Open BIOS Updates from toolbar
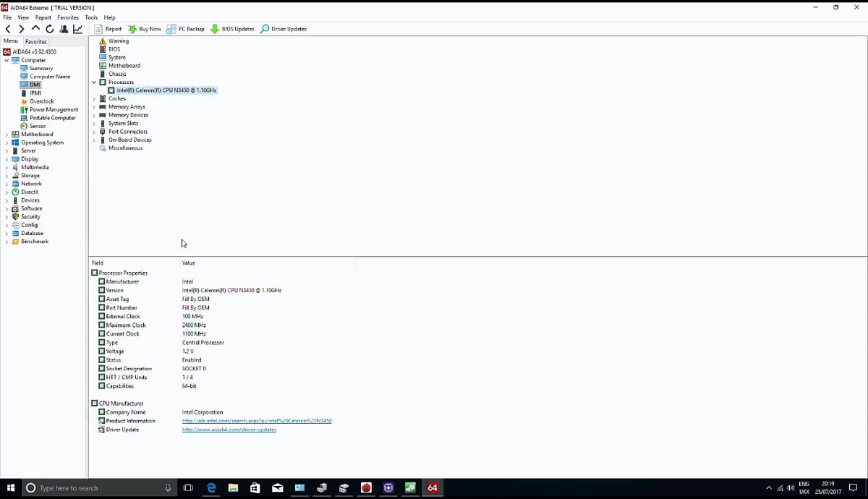This screenshot has height=499, width=868. coord(232,29)
